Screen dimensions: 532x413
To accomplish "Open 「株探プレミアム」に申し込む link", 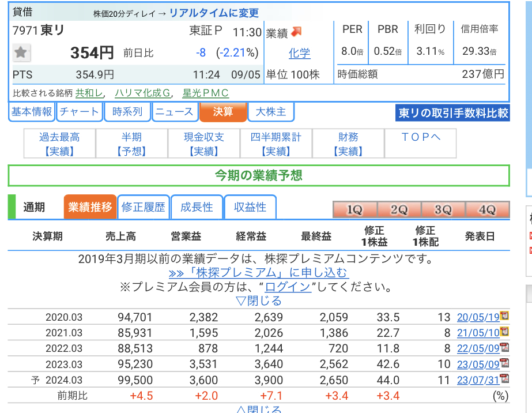I will (258, 273).
